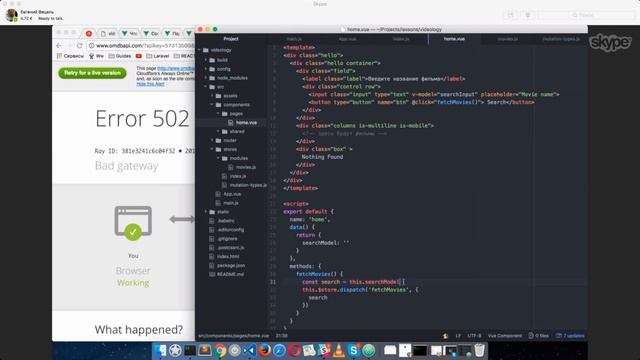
Task: Collapse the src folder
Action: [206, 87]
